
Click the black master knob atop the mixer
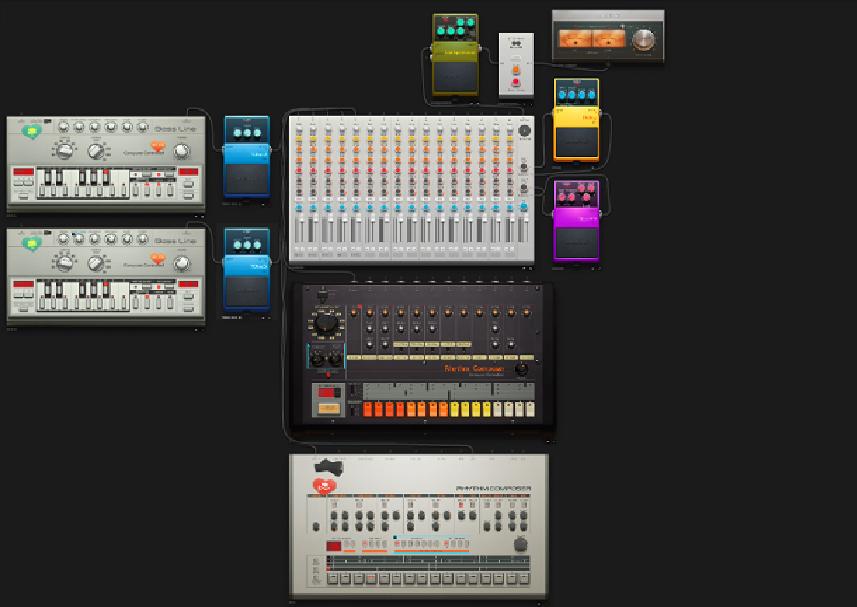524,131
